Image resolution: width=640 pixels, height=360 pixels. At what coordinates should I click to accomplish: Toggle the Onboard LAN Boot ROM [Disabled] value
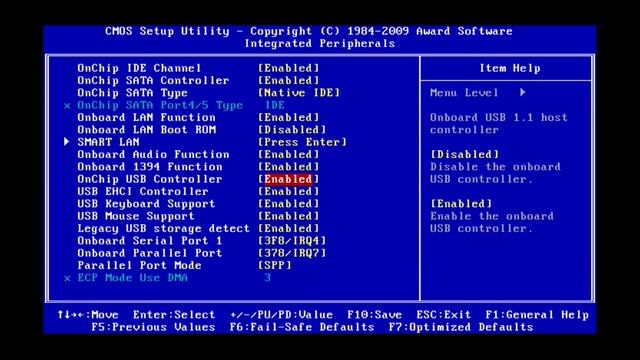292,130
